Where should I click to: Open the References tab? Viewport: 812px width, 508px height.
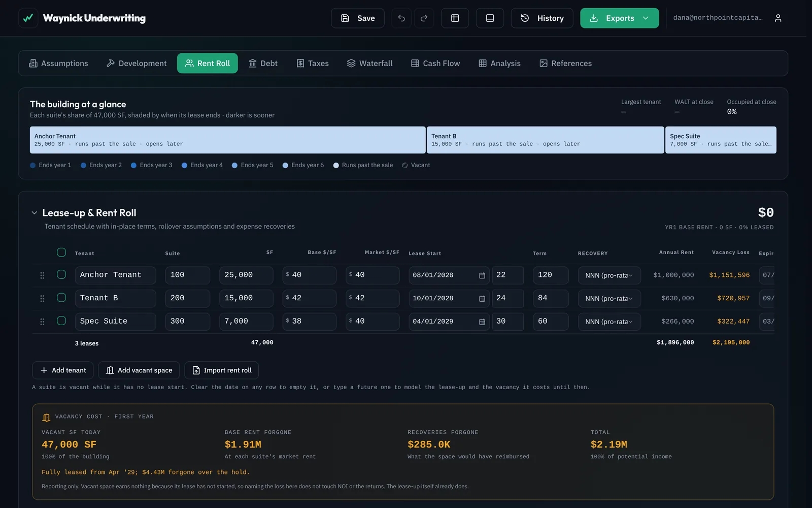pyautogui.click(x=565, y=63)
